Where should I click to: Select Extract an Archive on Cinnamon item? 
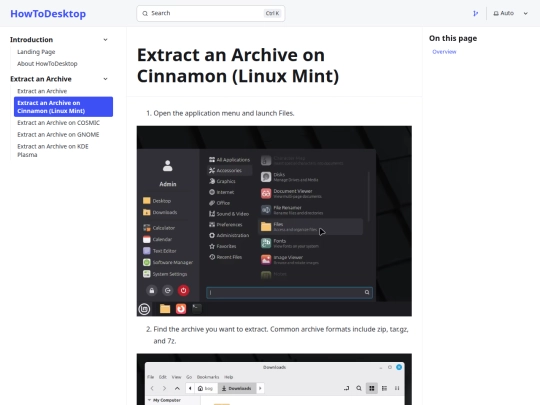(x=63, y=107)
